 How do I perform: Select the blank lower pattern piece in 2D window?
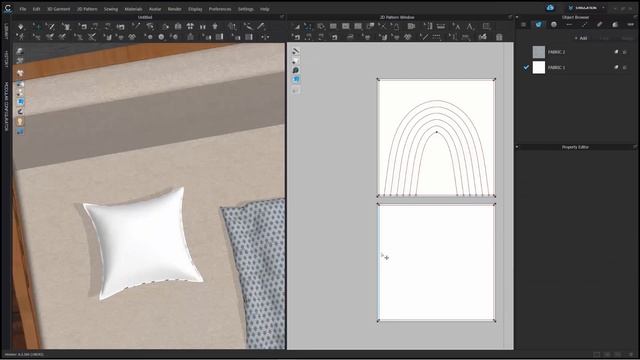tap(436, 262)
